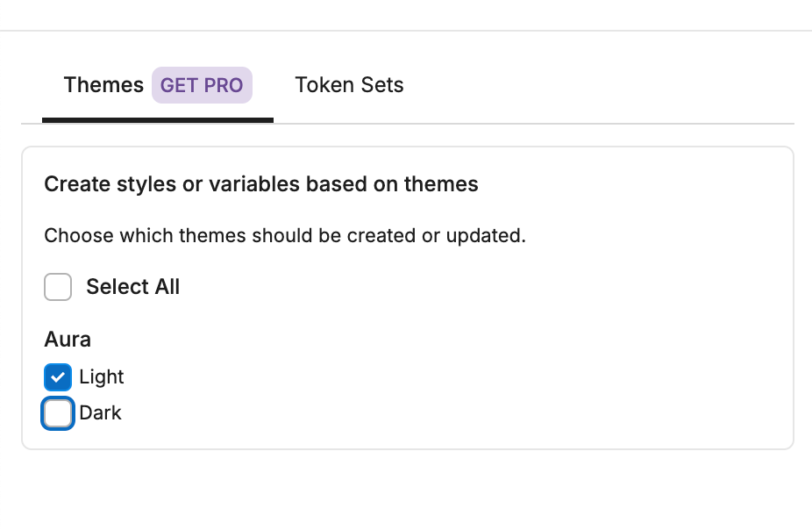The image size is (812, 530).
Task: Click the underline indicator below Themes tab
Action: (158, 120)
